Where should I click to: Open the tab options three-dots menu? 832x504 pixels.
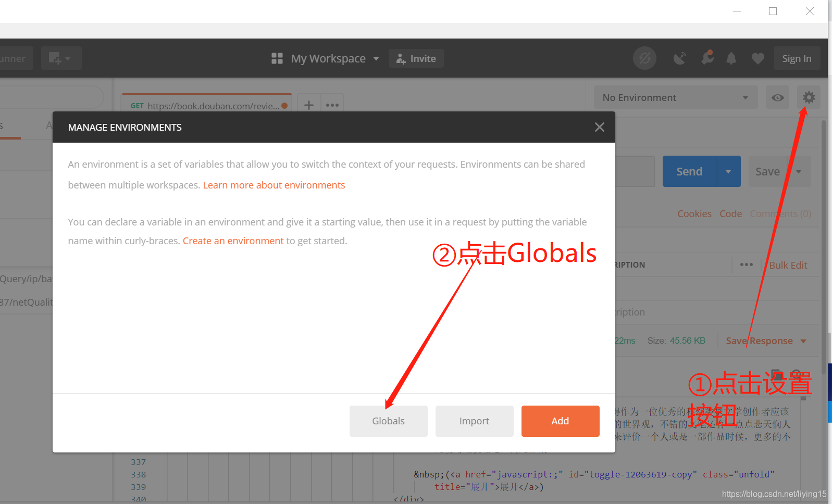[x=332, y=105]
